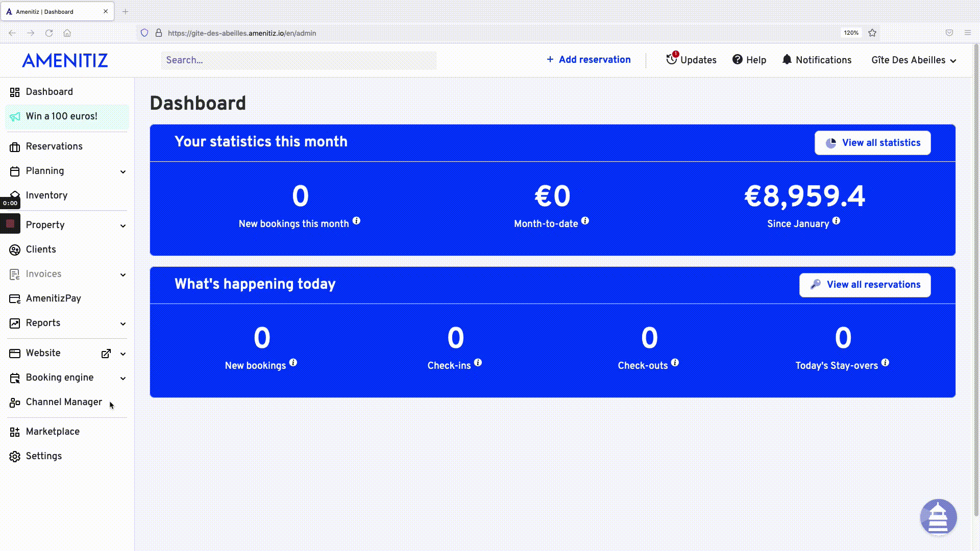This screenshot has width=980, height=551.
Task: Click the Booking engine calendar icon
Action: pos(15,378)
